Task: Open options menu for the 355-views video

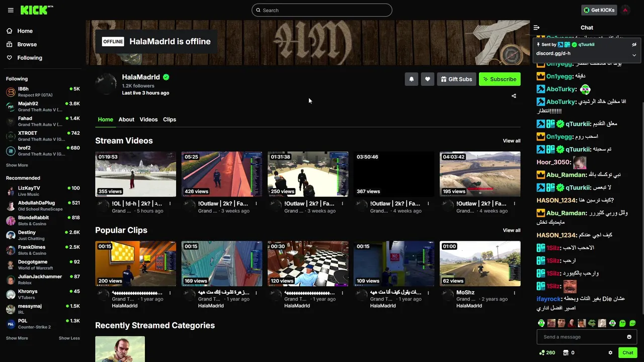Action: (x=170, y=204)
